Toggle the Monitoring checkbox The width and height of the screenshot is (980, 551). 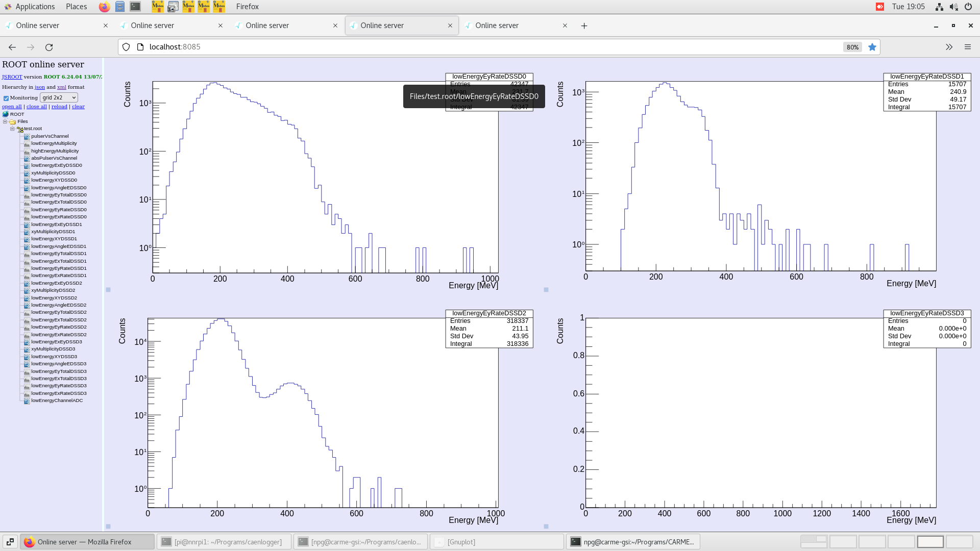pyautogui.click(x=6, y=97)
